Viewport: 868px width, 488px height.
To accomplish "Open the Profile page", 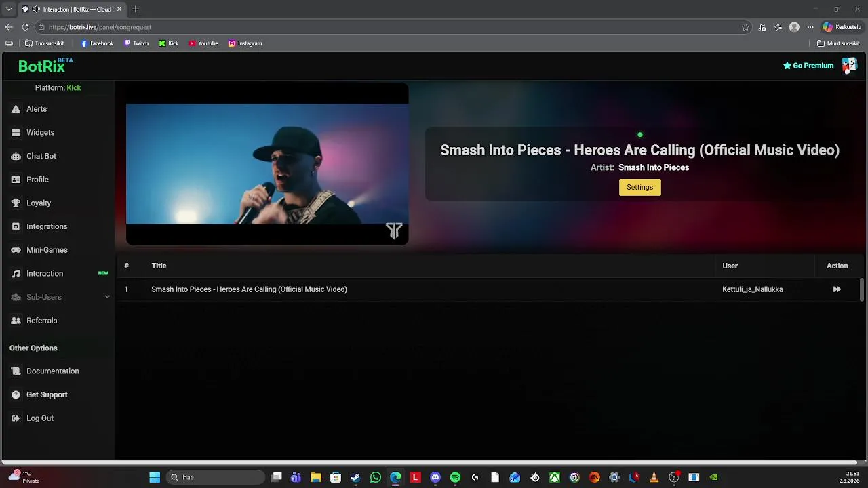I will tap(37, 180).
